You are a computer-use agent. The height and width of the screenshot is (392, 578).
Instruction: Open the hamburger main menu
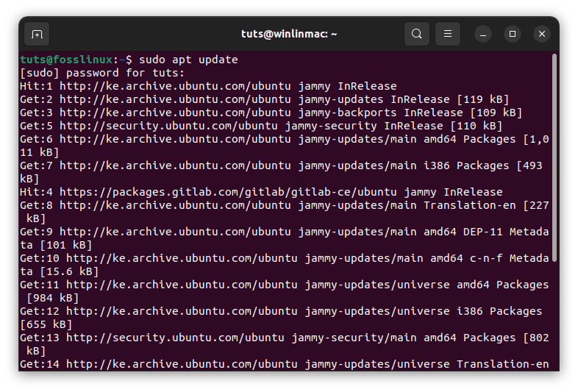[x=448, y=34]
